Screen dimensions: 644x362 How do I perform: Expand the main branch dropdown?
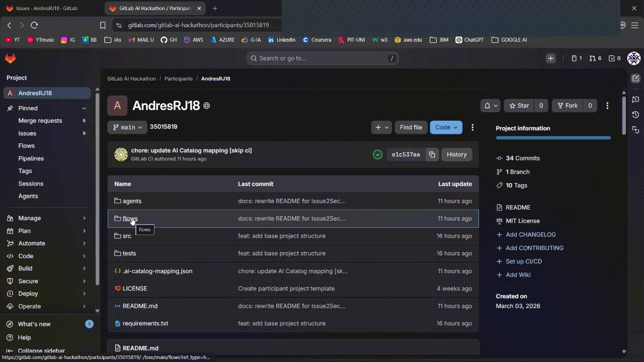(127, 127)
